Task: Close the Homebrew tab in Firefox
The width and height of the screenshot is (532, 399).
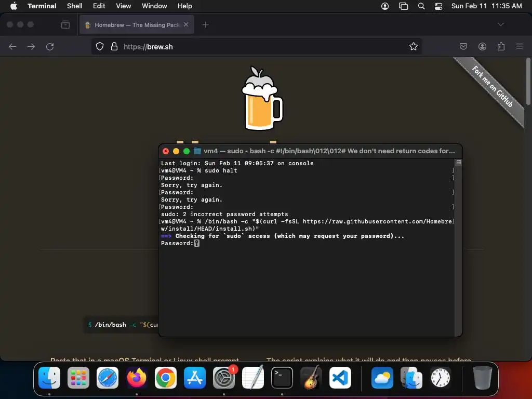Action: [x=186, y=24]
